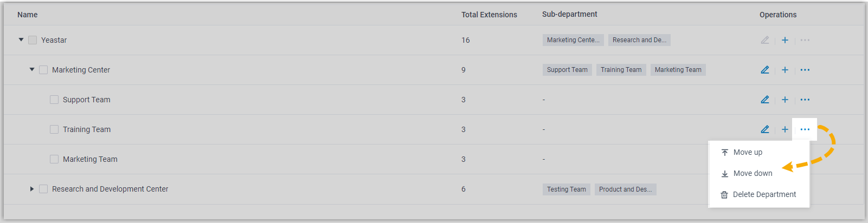Select the Support Team checkbox
This screenshot has height=223, width=868.
[54, 100]
